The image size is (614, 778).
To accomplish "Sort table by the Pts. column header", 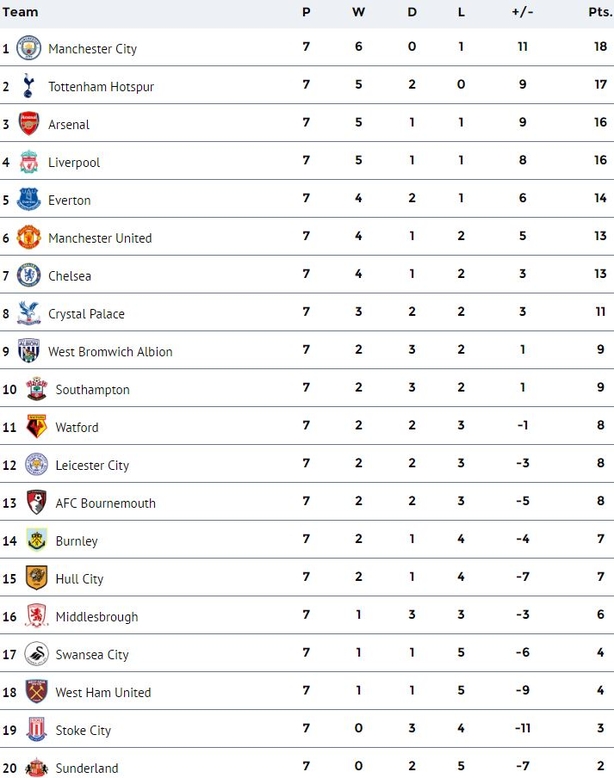I will (x=600, y=12).
